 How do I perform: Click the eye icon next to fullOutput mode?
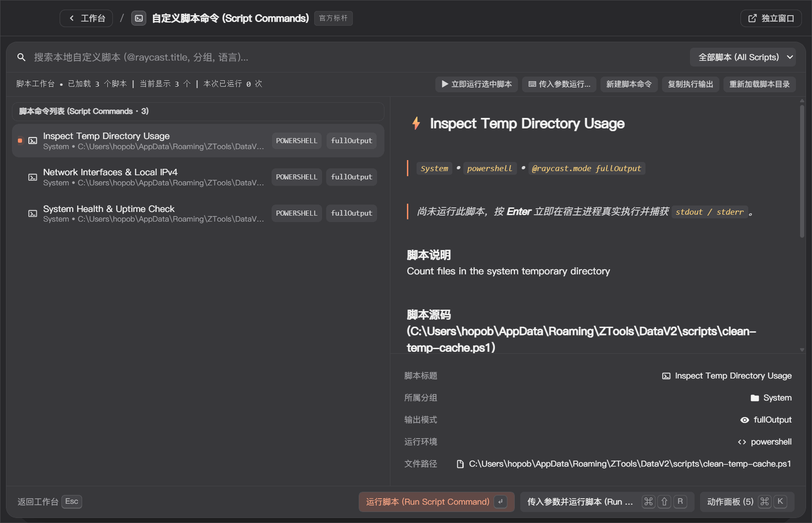coord(745,420)
